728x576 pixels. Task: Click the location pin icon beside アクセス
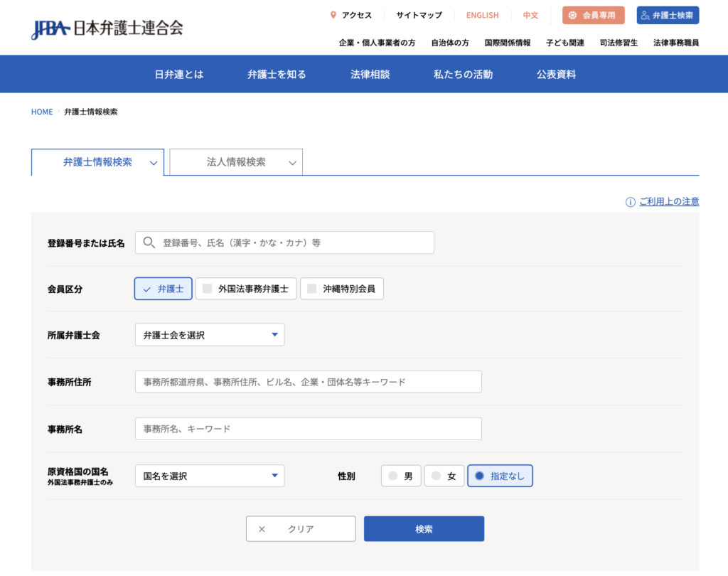333,15
